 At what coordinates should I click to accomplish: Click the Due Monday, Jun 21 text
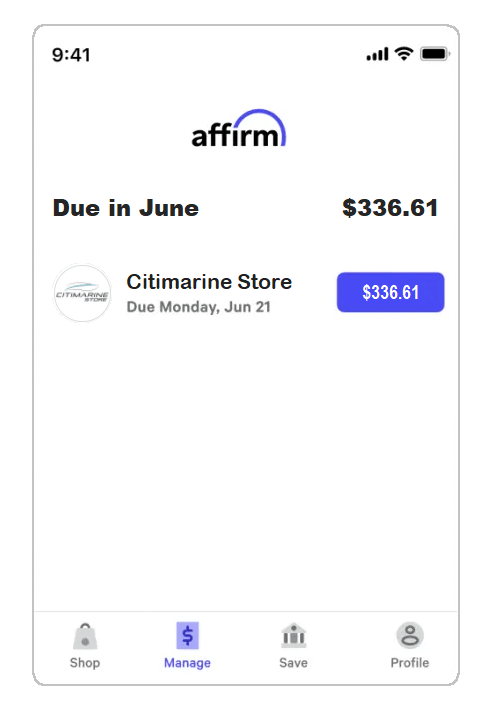[199, 307]
